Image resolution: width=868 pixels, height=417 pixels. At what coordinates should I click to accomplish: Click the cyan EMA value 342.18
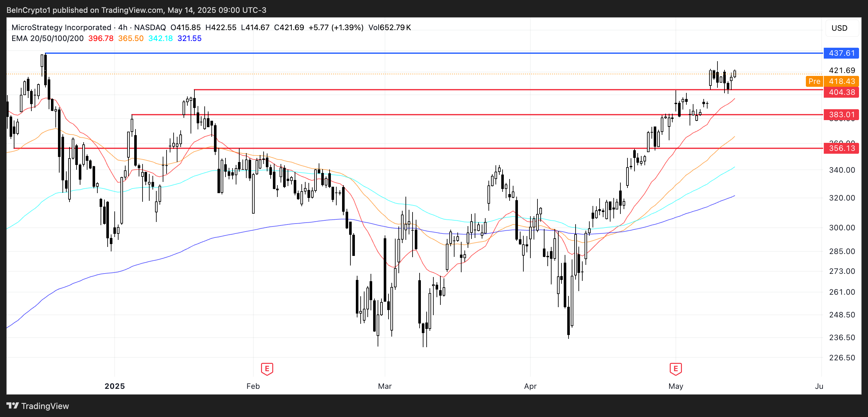pos(160,38)
